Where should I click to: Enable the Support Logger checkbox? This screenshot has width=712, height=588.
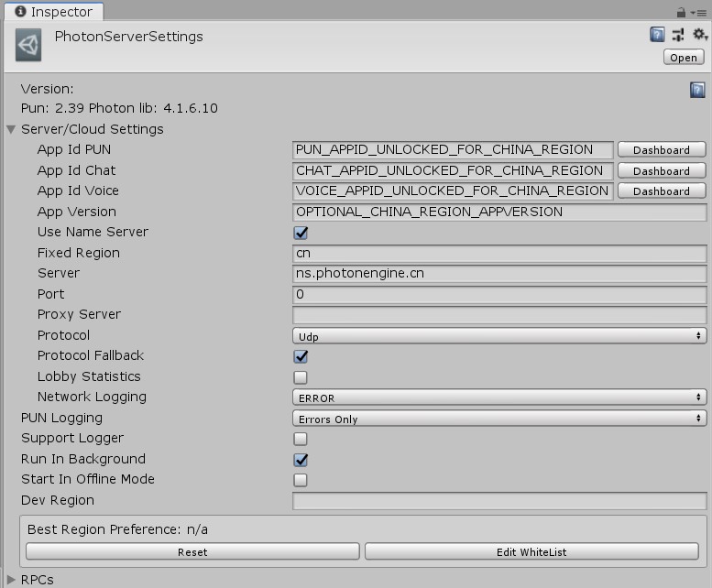(301, 439)
